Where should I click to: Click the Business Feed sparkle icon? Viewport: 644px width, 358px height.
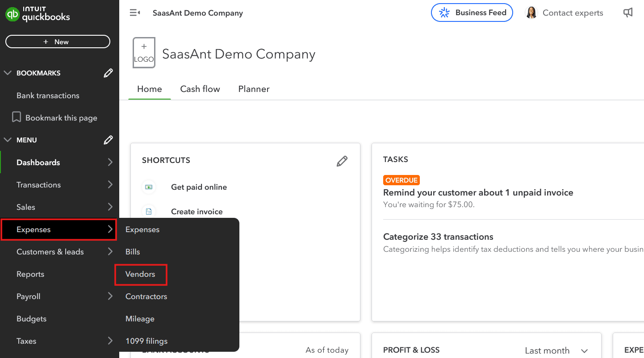pyautogui.click(x=444, y=12)
